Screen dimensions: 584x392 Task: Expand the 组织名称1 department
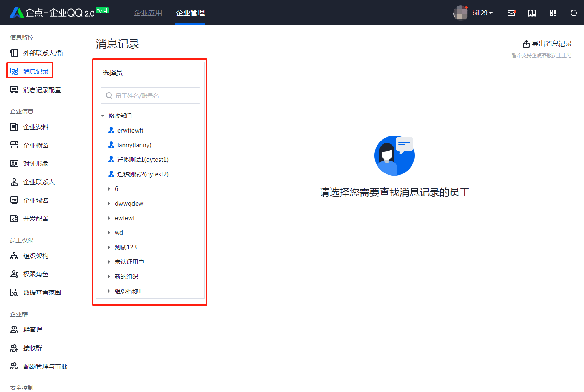click(x=109, y=291)
